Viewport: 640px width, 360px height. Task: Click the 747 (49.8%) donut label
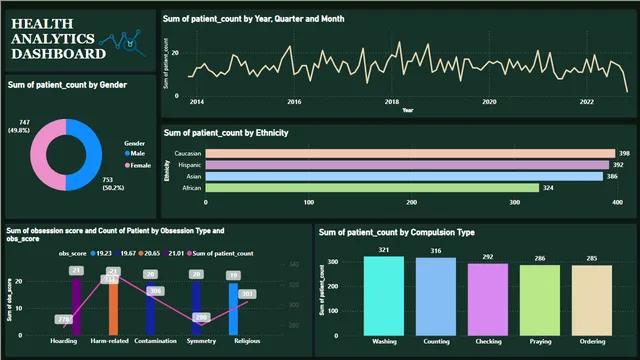click(19, 126)
